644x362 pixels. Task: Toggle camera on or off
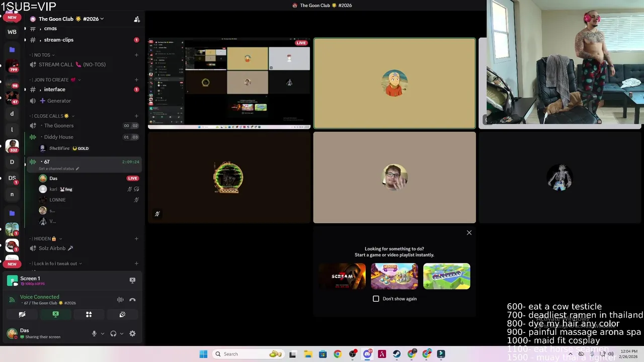click(x=22, y=314)
